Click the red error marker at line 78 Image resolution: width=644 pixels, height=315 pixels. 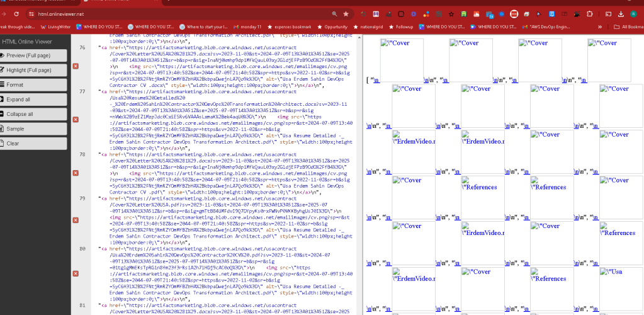point(76,173)
